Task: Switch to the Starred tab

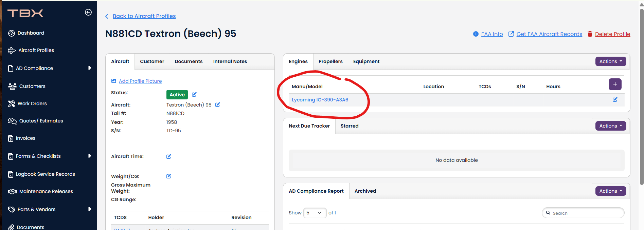Action: (x=350, y=126)
